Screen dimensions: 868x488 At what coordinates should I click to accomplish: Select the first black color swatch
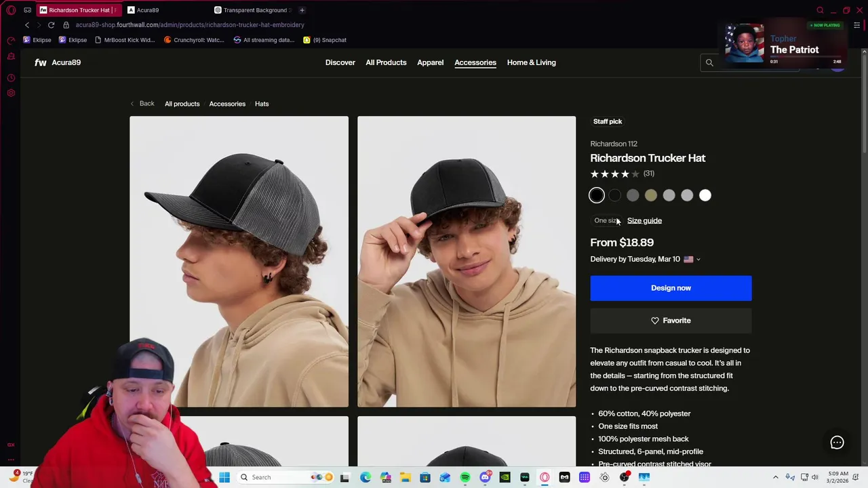[597, 195]
